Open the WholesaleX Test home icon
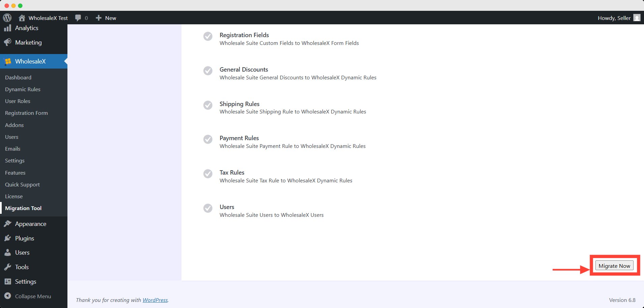 (x=22, y=18)
